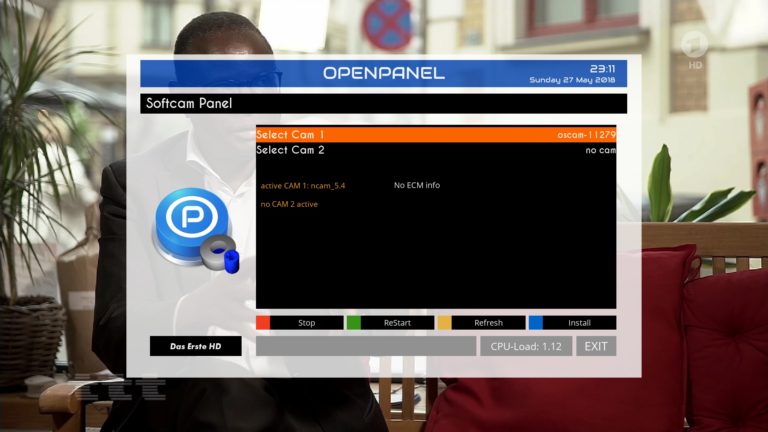Stop the active softcam
Image resolution: width=768 pixels, height=432 pixels.
pyautogui.click(x=307, y=323)
